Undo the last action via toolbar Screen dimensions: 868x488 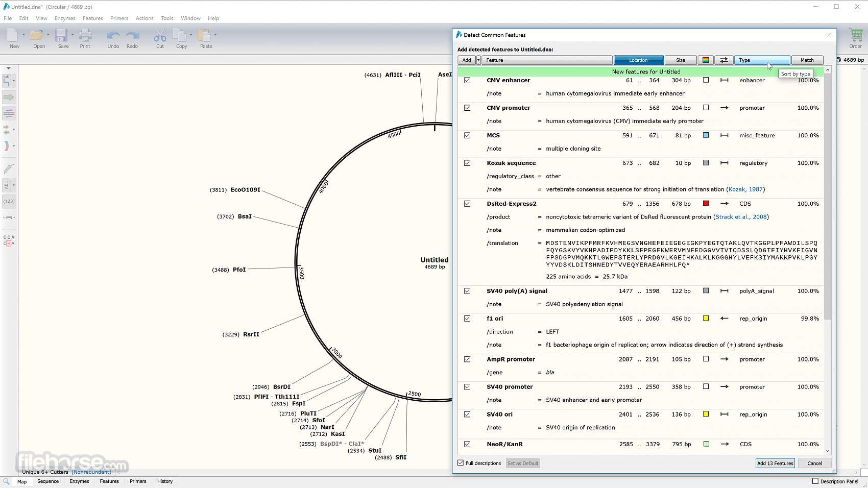click(x=113, y=35)
